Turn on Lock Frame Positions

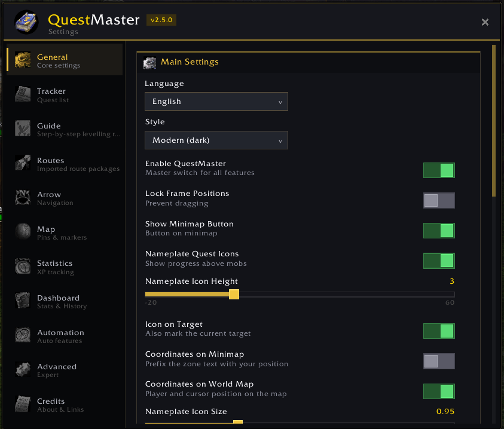coord(439,201)
